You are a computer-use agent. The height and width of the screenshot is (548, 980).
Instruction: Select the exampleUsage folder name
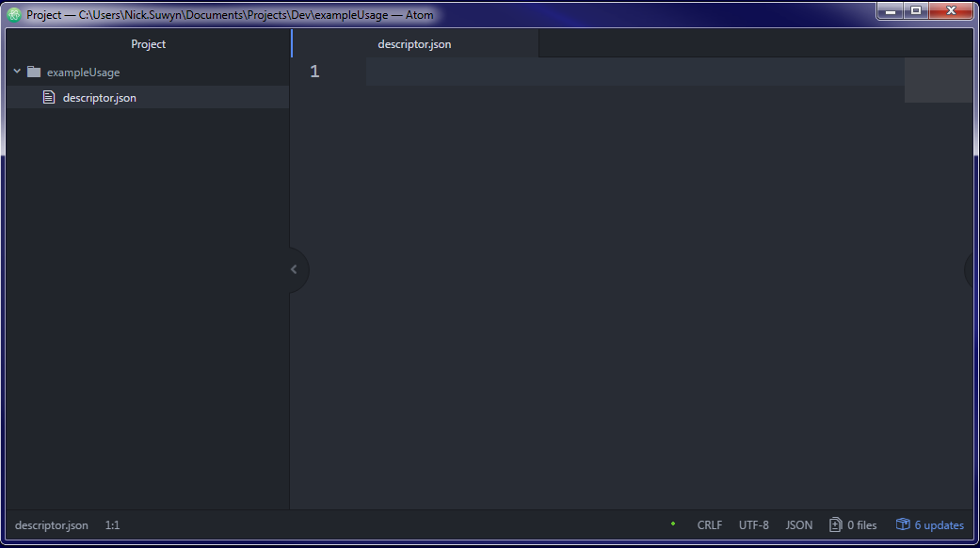(83, 73)
